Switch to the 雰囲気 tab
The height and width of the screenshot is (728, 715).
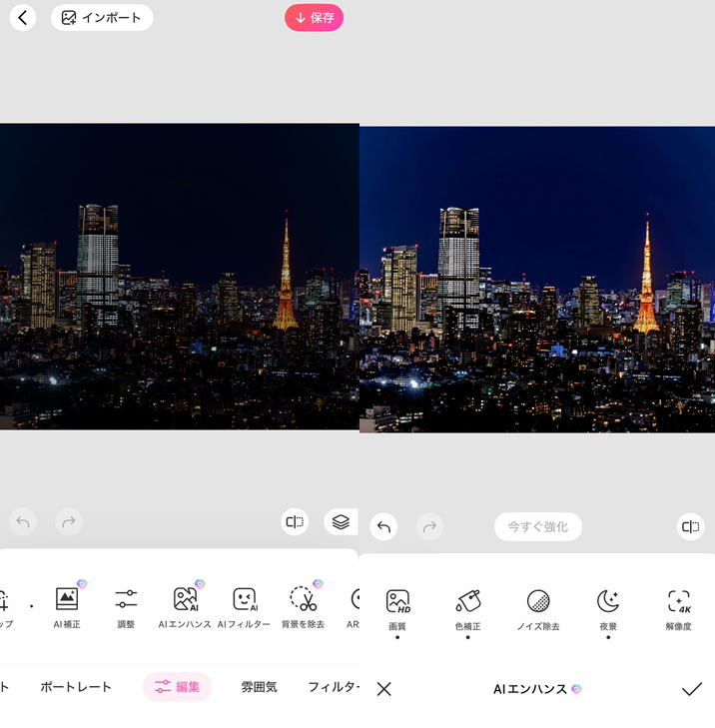259,687
